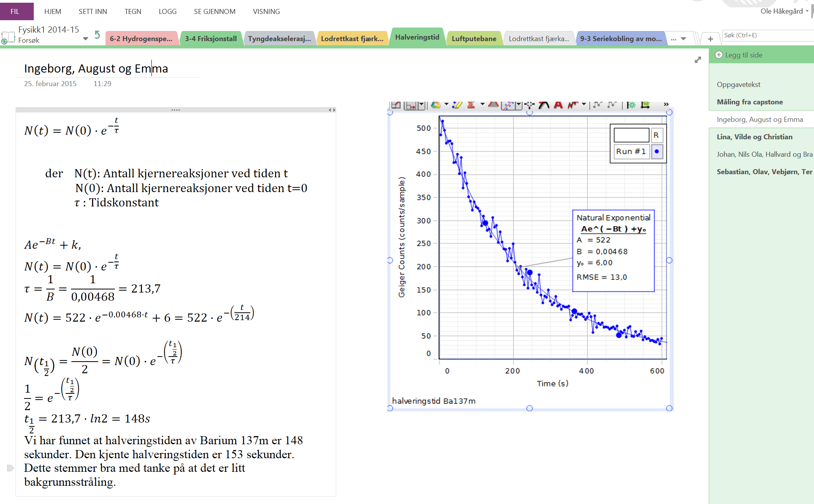Open the SE GJENNOM ribbon tab

tap(215, 11)
